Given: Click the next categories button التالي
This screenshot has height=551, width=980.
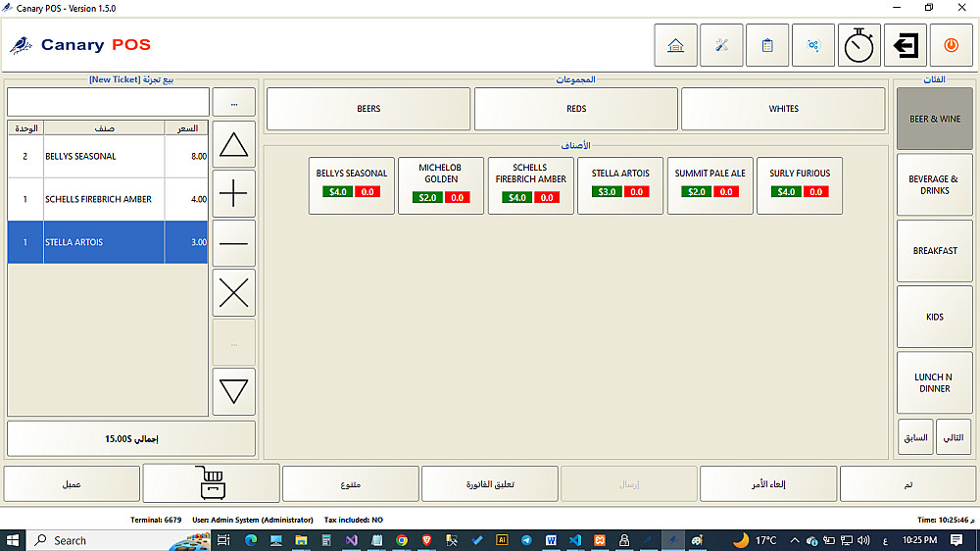Looking at the screenshot, I should point(954,437).
